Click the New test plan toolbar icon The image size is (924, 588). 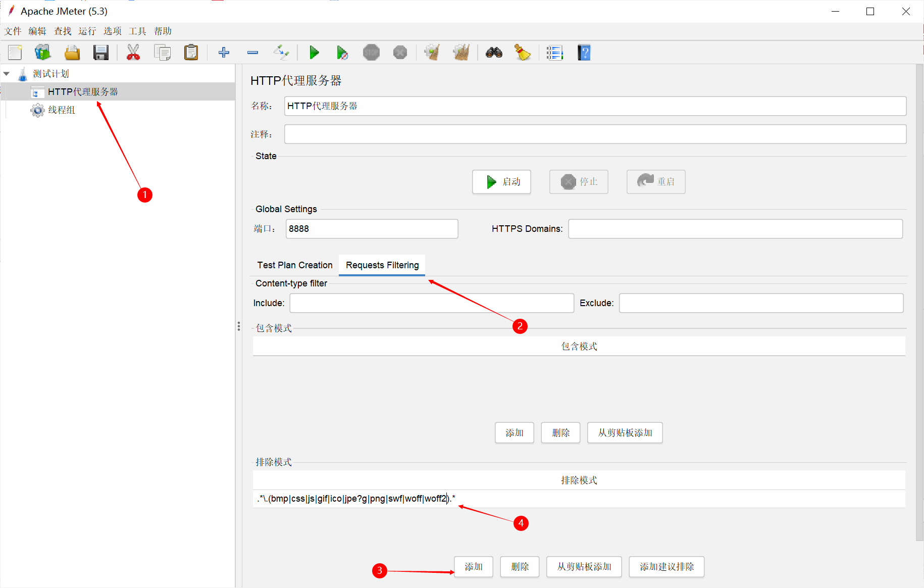click(15, 53)
